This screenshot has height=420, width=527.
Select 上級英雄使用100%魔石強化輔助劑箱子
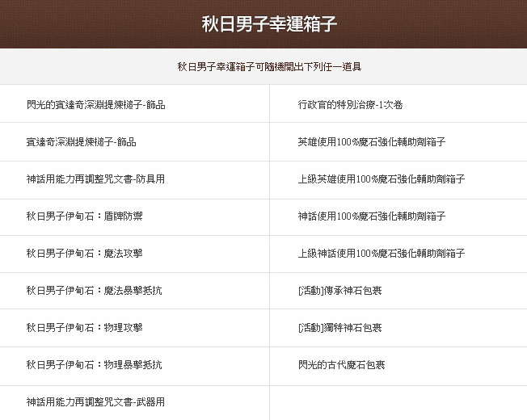coord(381,179)
